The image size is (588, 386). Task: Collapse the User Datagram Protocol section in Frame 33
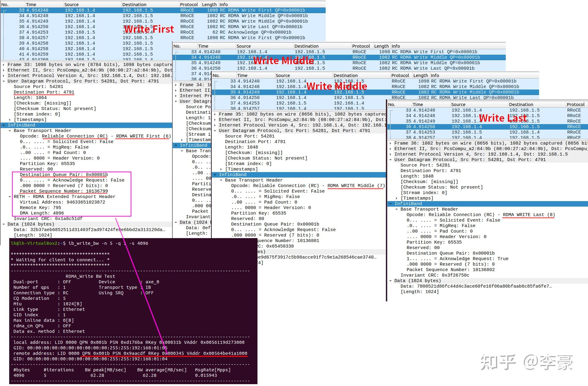pyautogui.click(x=3, y=81)
